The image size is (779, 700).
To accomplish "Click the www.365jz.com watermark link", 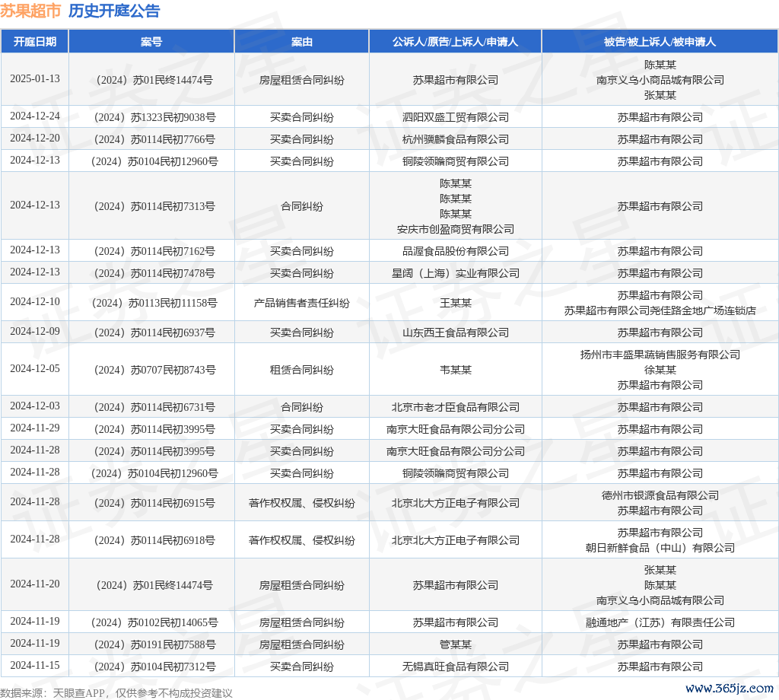I will 730,688.
